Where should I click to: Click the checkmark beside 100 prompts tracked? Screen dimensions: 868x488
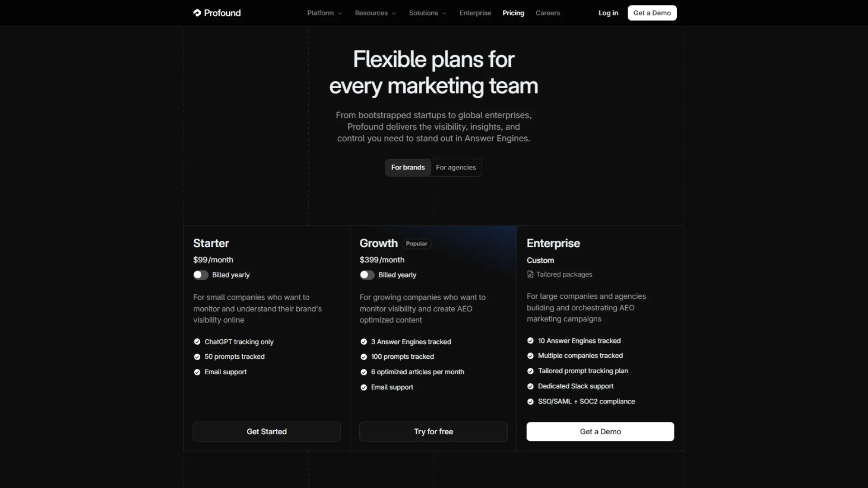[x=363, y=357]
